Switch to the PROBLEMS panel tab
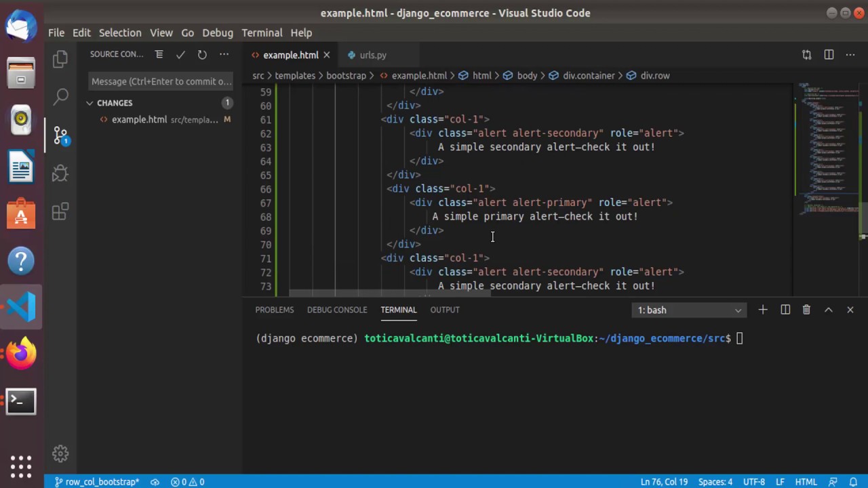Screen dimensions: 868x488 (x=275, y=310)
